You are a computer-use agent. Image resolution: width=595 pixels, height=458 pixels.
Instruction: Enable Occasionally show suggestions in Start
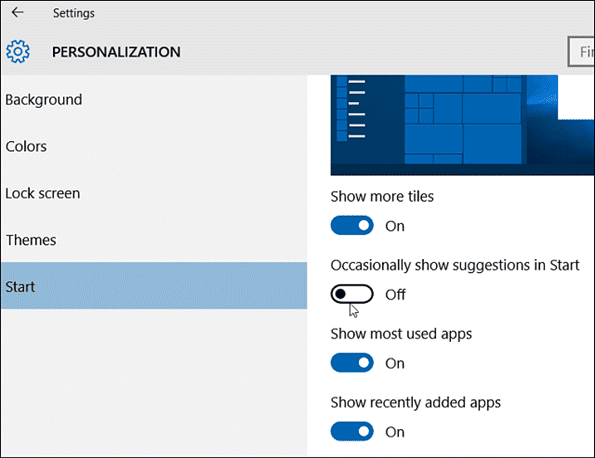(x=352, y=294)
